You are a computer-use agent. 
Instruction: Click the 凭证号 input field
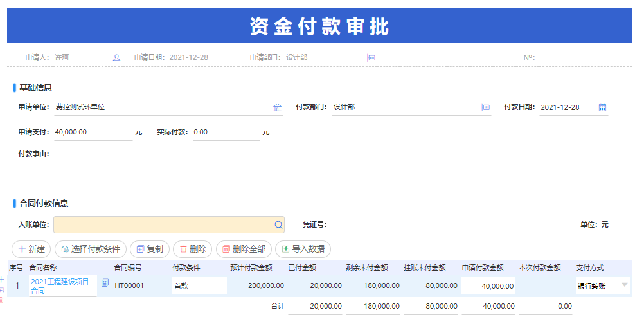tap(388, 225)
